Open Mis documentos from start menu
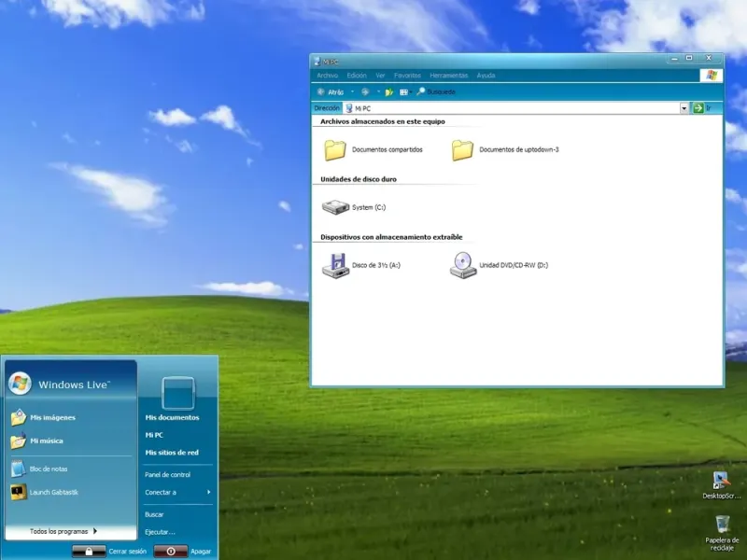This screenshot has height=560, width=747. [172, 417]
